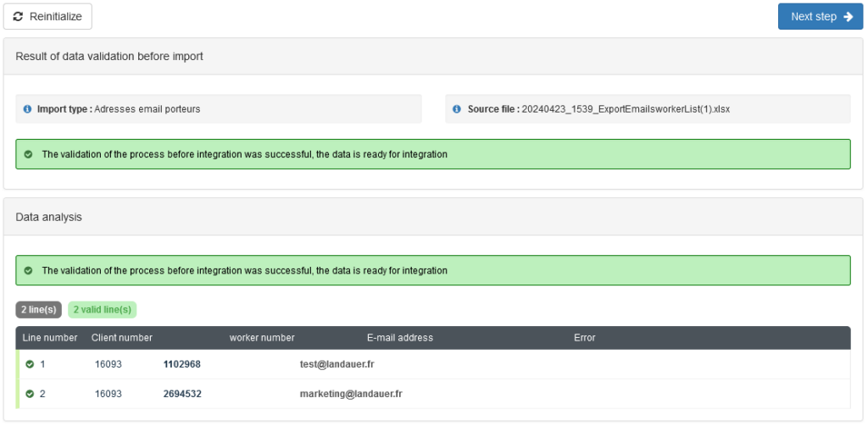Click the Reinitialize button
Image resolution: width=868 pixels, height=426 pixels.
pos(47,17)
